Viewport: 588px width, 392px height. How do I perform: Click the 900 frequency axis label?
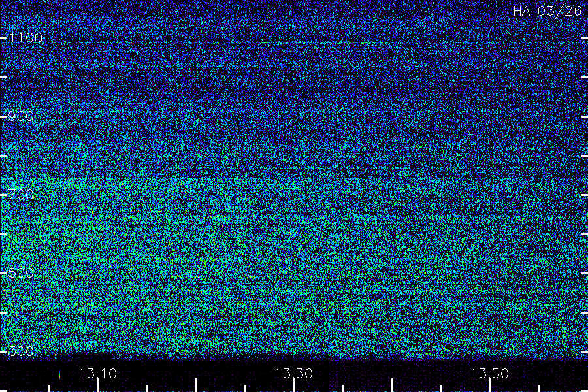click(x=21, y=116)
